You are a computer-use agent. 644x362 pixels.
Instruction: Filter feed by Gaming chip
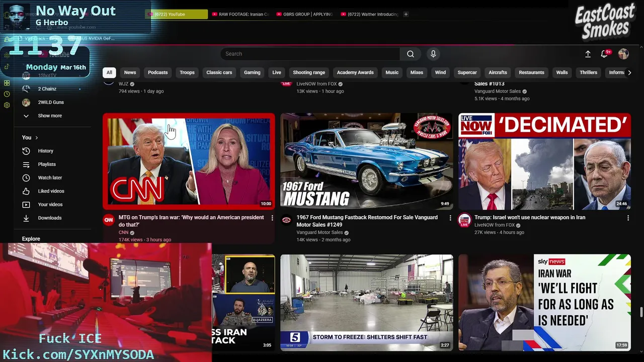click(x=252, y=72)
